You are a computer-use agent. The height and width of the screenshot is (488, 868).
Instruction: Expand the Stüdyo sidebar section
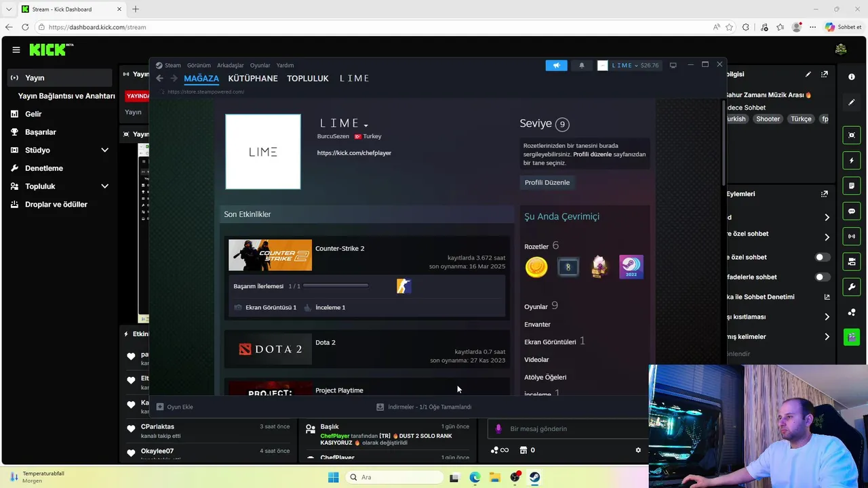[x=105, y=150]
